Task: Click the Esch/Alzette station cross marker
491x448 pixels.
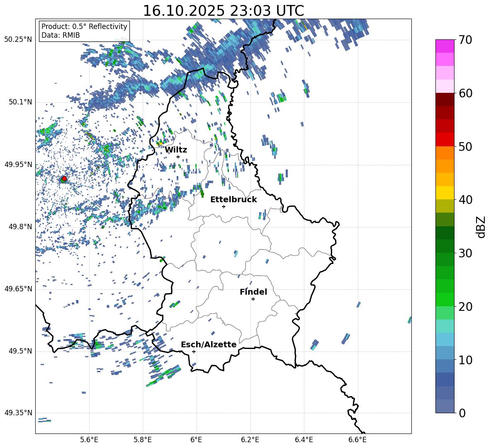Action: (x=194, y=351)
